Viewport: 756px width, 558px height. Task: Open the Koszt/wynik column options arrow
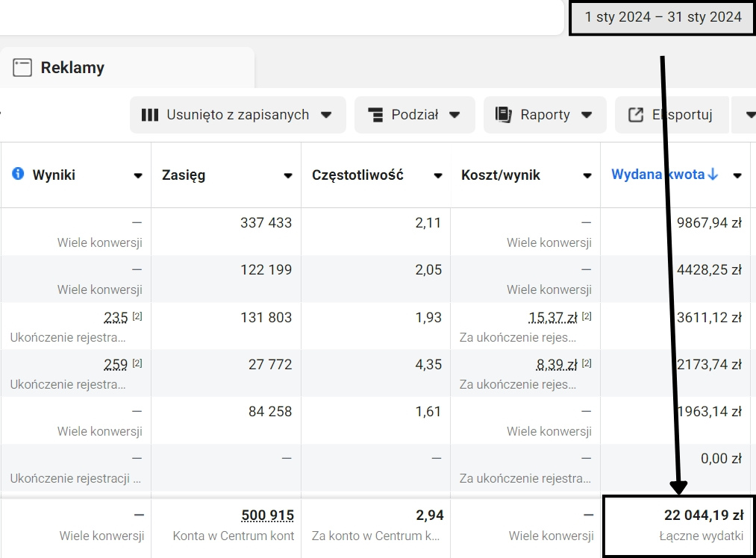[x=587, y=175]
